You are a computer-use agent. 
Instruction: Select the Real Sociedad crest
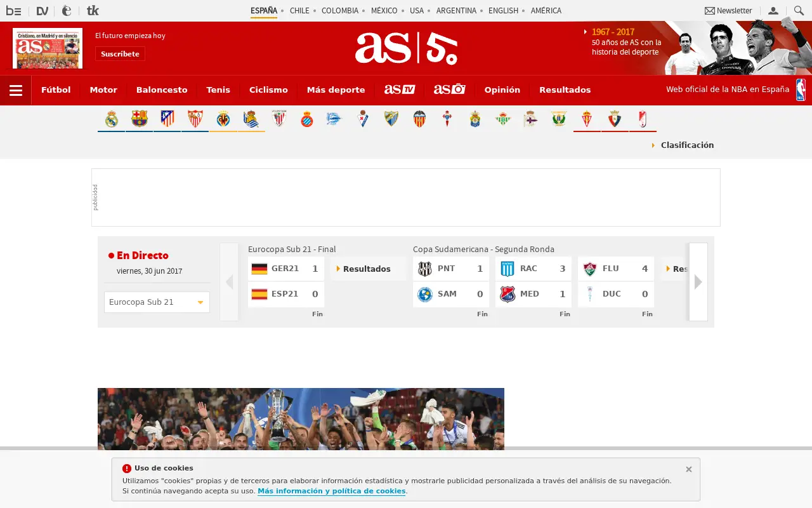click(251, 119)
